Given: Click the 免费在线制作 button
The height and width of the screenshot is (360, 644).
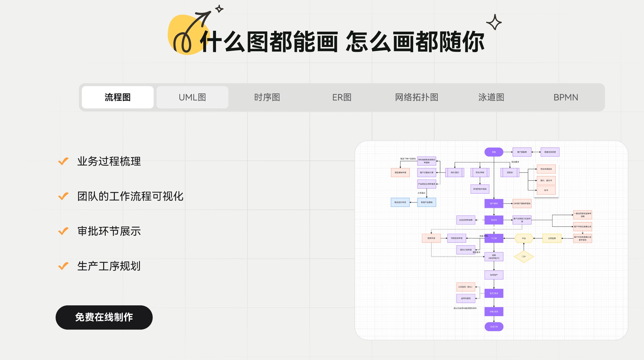Looking at the screenshot, I should [104, 317].
